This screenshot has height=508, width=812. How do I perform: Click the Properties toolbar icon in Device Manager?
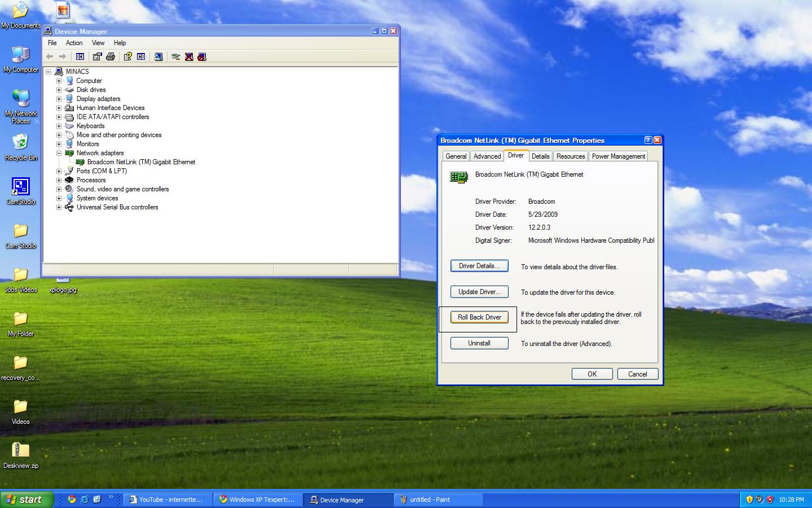pyautogui.click(x=97, y=56)
